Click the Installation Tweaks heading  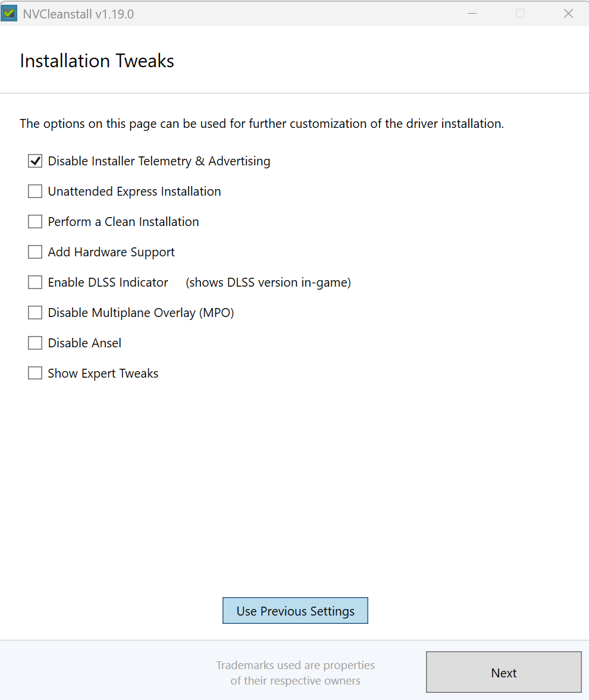point(96,61)
